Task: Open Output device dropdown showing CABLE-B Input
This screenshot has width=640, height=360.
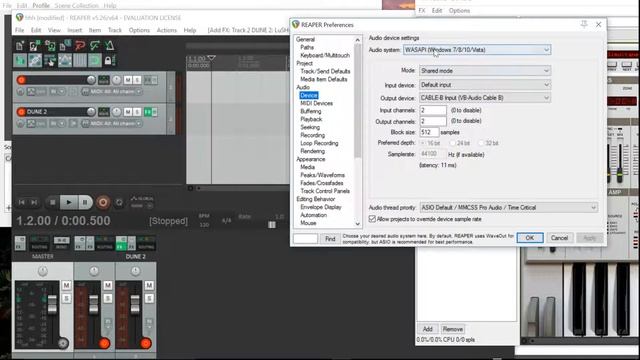Action: tap(485, 98)
